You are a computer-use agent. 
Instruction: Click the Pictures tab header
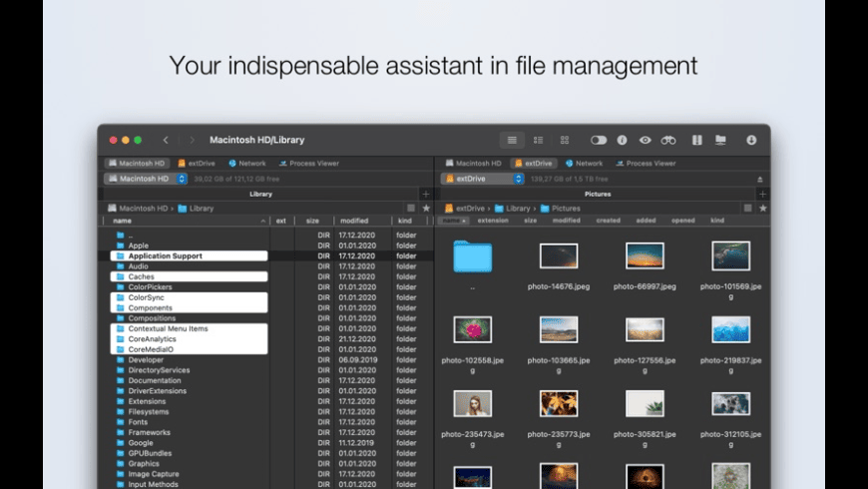tap(598, 194)
